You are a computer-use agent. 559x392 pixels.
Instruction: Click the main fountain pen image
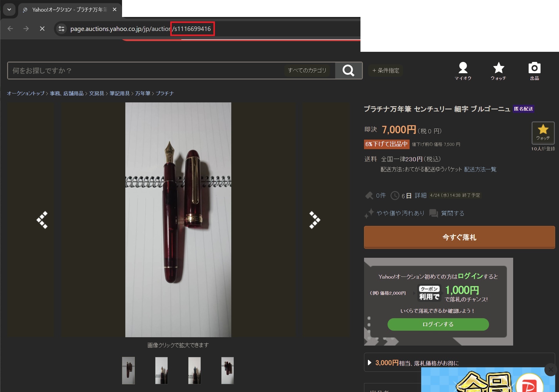click(178, 220)
